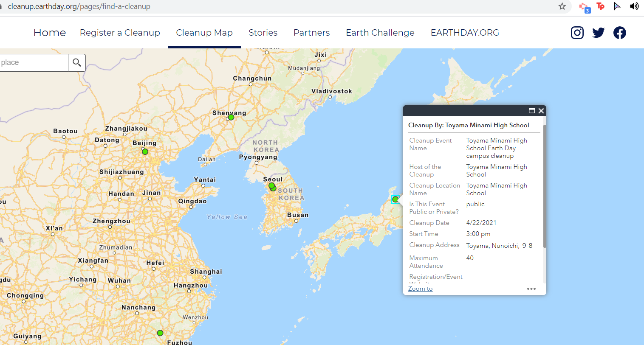644x345 pixels.
Task: Click the Zhengzhou city label on map
Action: coord(112,221)
